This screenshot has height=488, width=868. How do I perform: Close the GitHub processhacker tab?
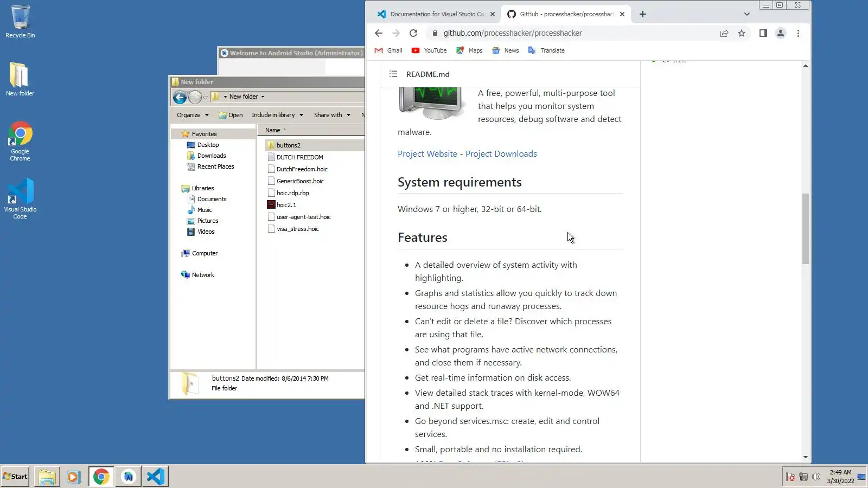622,14
